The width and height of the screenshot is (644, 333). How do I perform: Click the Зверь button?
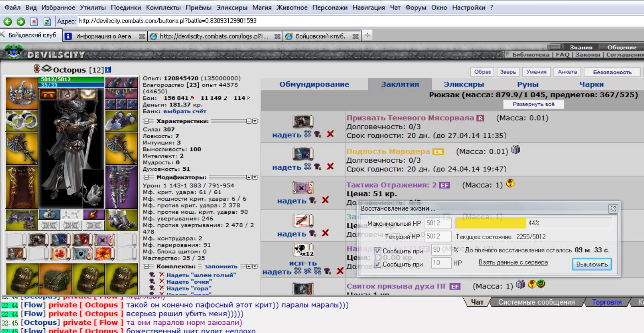pyautogui.click(x=508, y=72)
